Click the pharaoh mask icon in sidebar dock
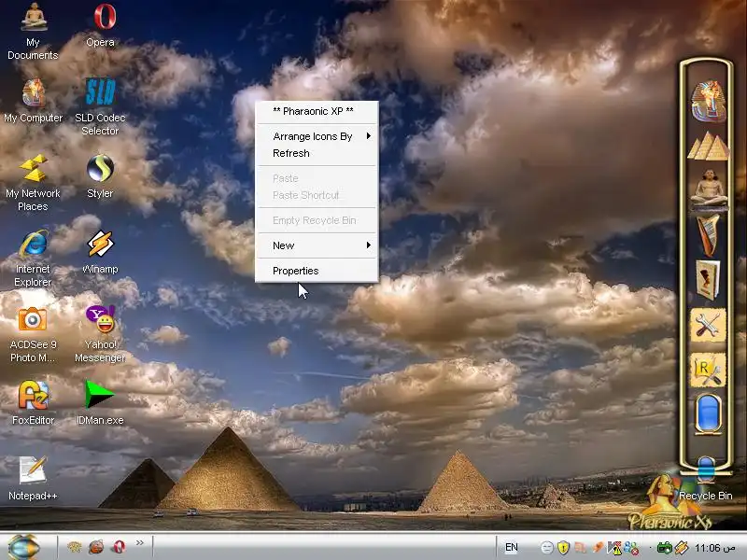 708,102
